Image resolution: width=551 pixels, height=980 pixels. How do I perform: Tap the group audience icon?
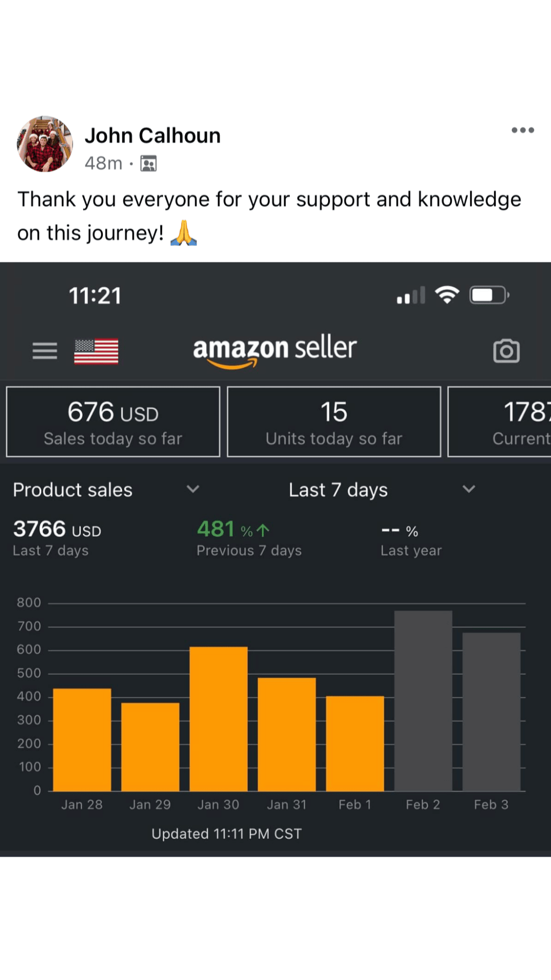pyautogui.click(x=148, y=164)
